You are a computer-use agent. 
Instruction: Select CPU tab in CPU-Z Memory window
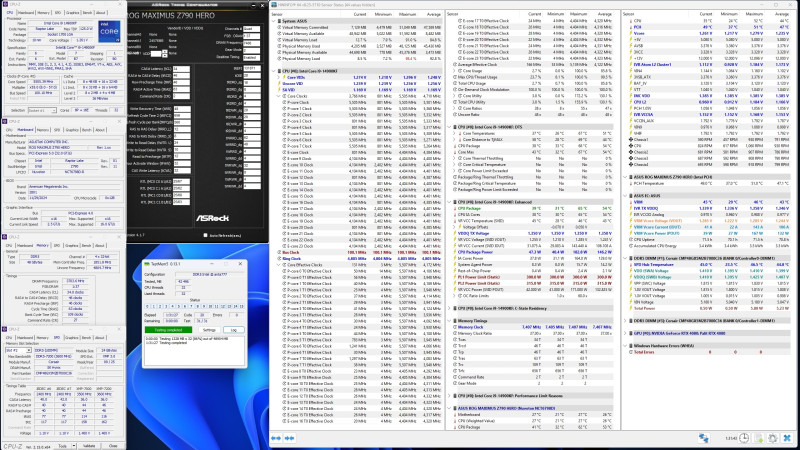pos(9,245)
